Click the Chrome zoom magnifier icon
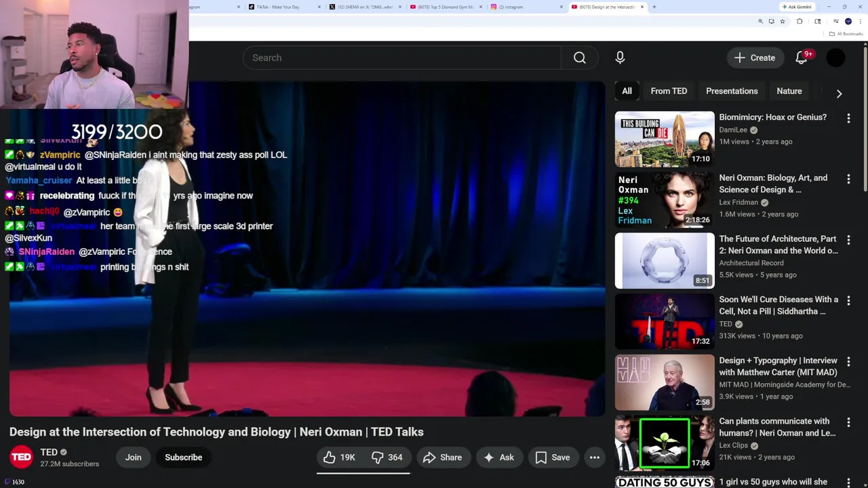Image resolution: width=868 pixels, height=488 pixels. [x=760, y=22]
